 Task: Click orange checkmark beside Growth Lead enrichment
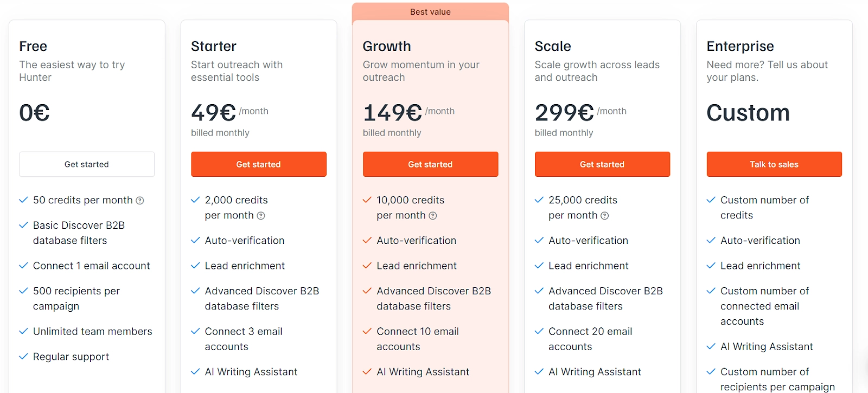tap(367, 266)
